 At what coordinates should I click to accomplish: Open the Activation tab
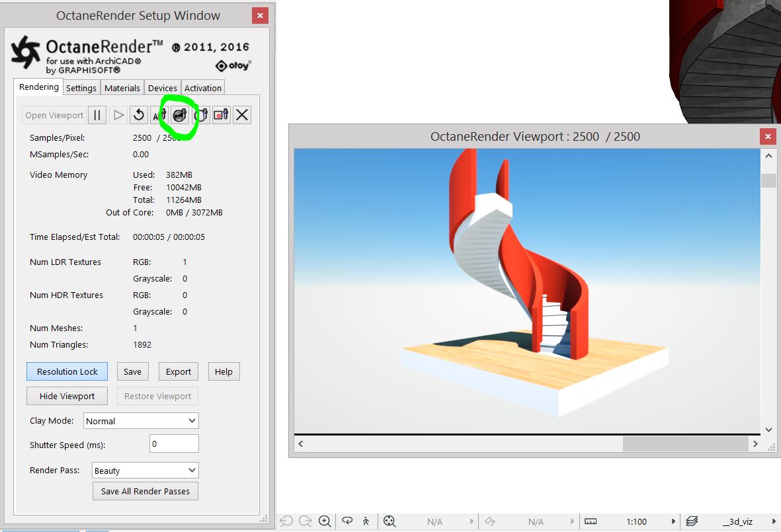[x=203, y=88]
